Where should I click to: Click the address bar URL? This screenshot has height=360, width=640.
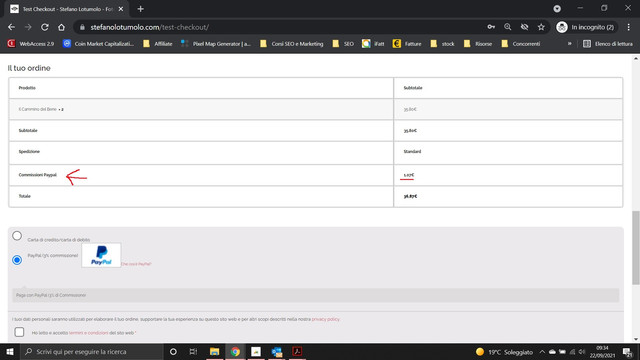tap(149, 27)
